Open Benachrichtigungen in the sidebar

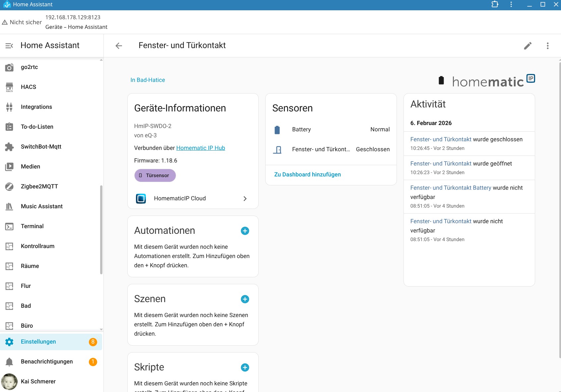(46, 361)
